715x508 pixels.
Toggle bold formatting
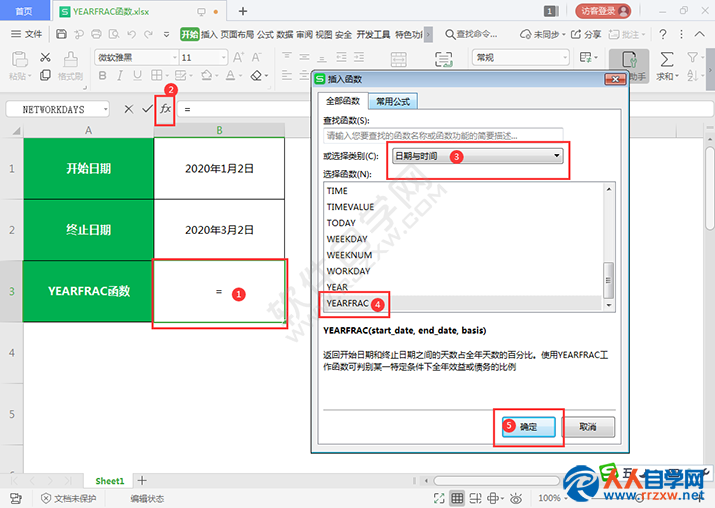click(x=103, y=75)
